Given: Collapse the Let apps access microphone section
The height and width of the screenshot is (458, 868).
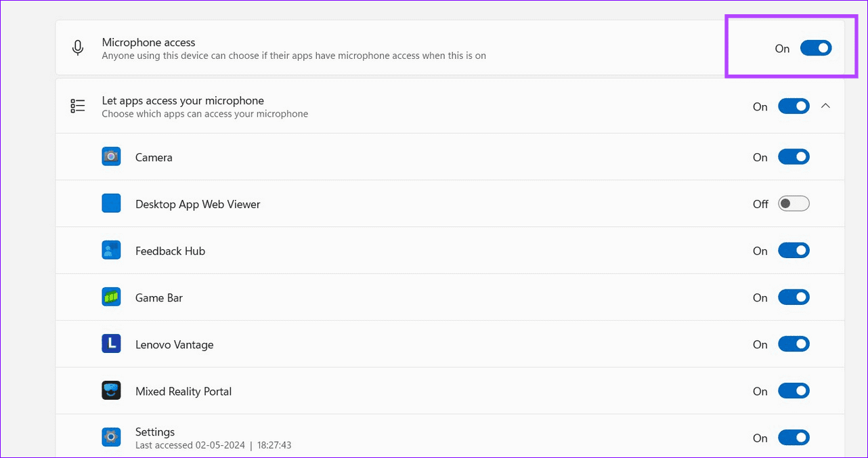Looking at the screenshot, I should [825, 106].
